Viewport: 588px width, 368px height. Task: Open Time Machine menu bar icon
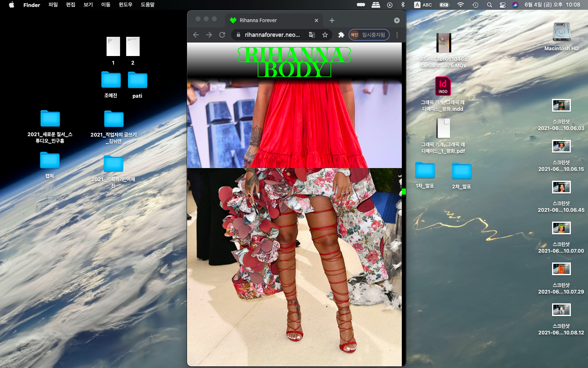(475, 5)
